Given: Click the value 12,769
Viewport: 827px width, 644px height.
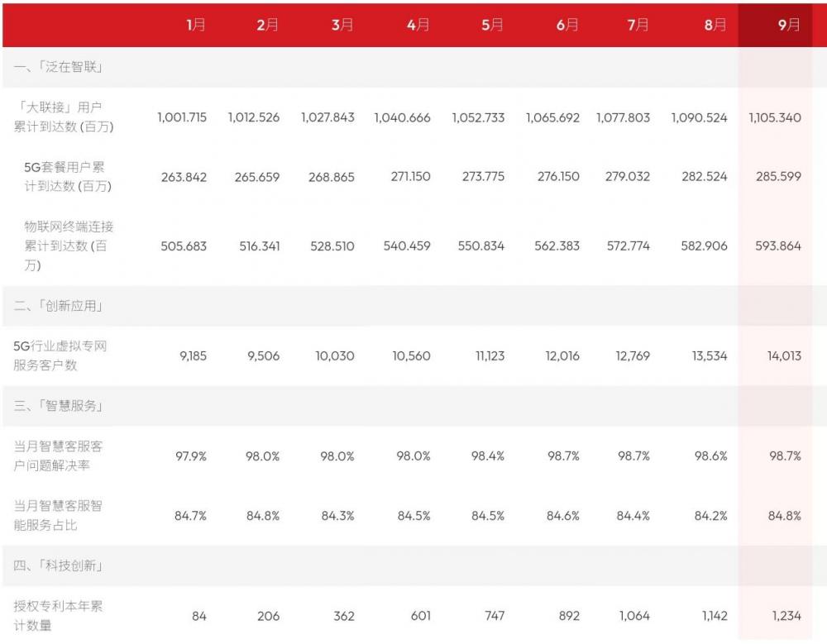Looking at the screenshot, I should pos(633,356).
